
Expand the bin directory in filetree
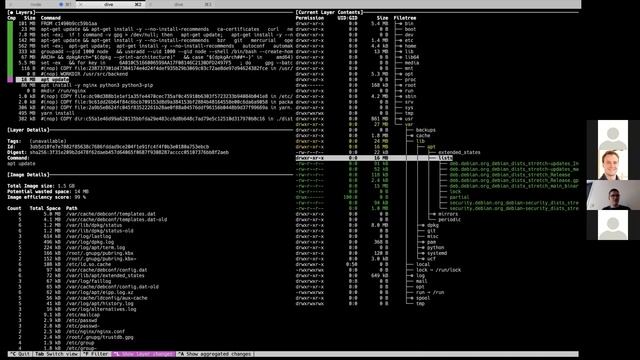409,24
